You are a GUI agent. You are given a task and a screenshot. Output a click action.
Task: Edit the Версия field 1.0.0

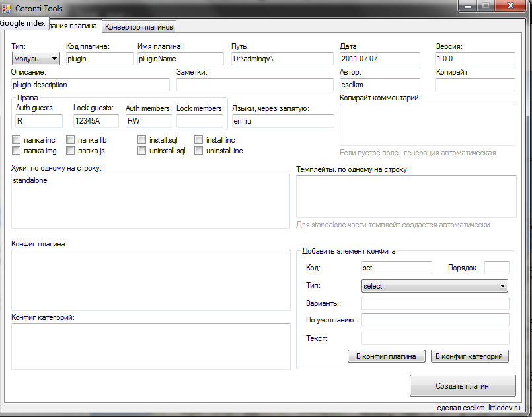(475, 59)
